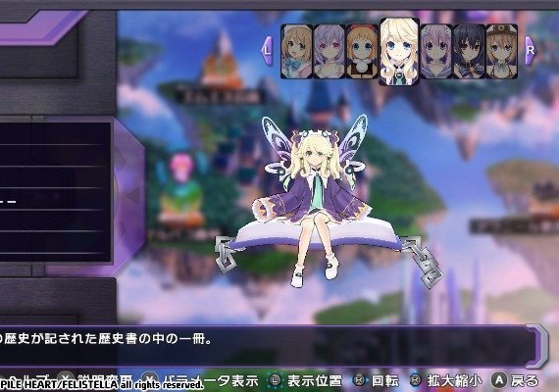This screenshot has width=559, height=392.
Task: Click the left-pointing triangle on the purple side panel
Action: pos(133,196)
